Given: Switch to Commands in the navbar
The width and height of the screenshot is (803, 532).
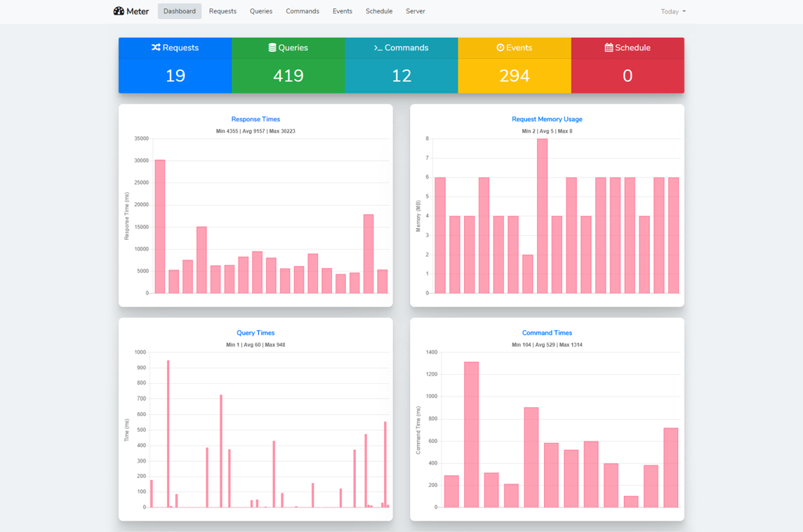Looking at the screenshot, I should tap(303, 11).
